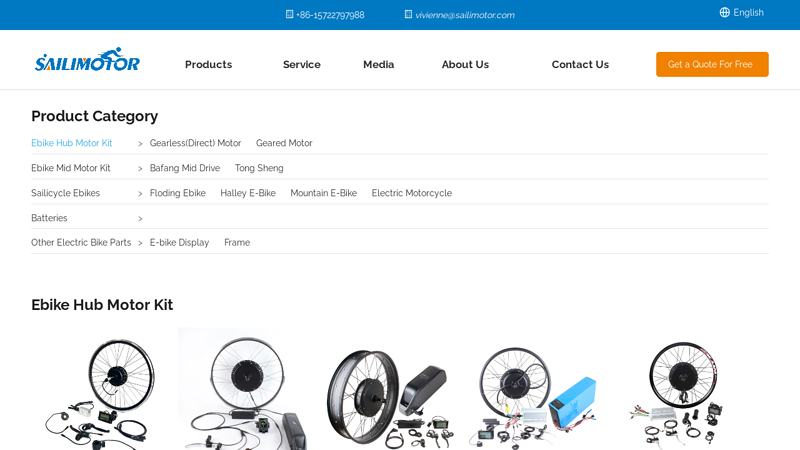Open Gearless(Direct) Motor subcategory
This screenshot has height=450, width=800.
pyautogui.click(x=195, y=143)
